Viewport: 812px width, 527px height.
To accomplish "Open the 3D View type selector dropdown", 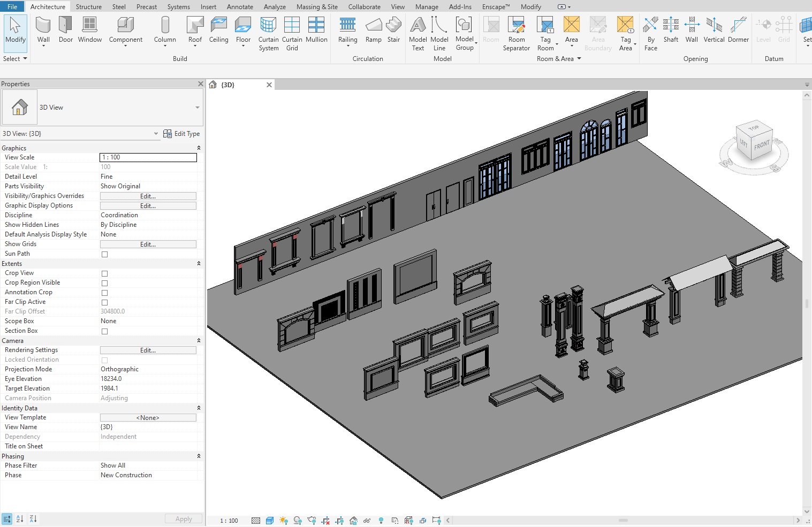I will coord(197,108).
